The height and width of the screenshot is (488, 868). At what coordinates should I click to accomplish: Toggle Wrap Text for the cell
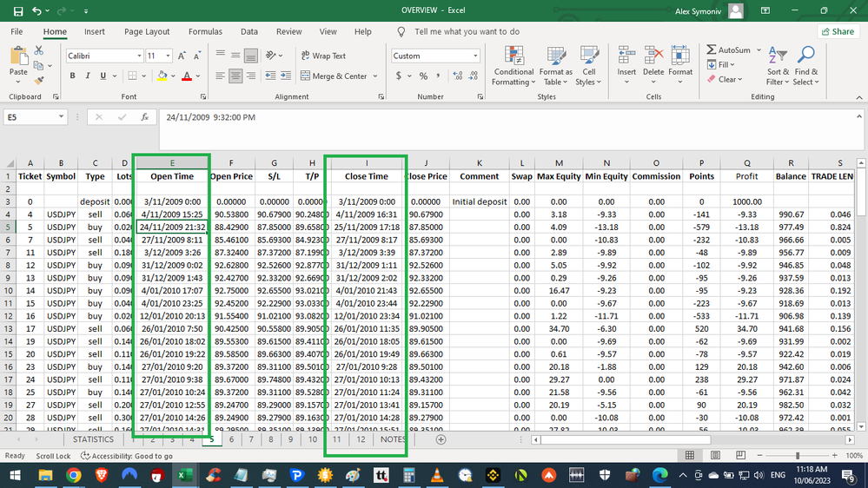point(323,56)
